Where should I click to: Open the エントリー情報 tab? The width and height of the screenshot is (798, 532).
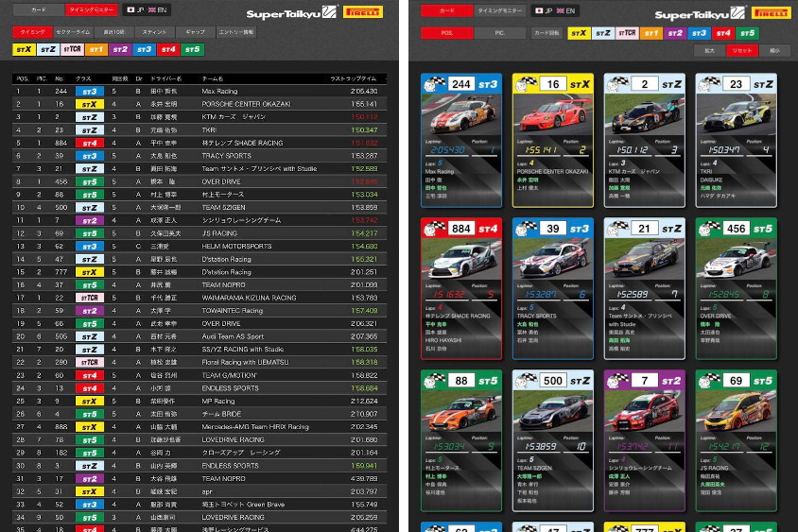click(x=235, y=31)
